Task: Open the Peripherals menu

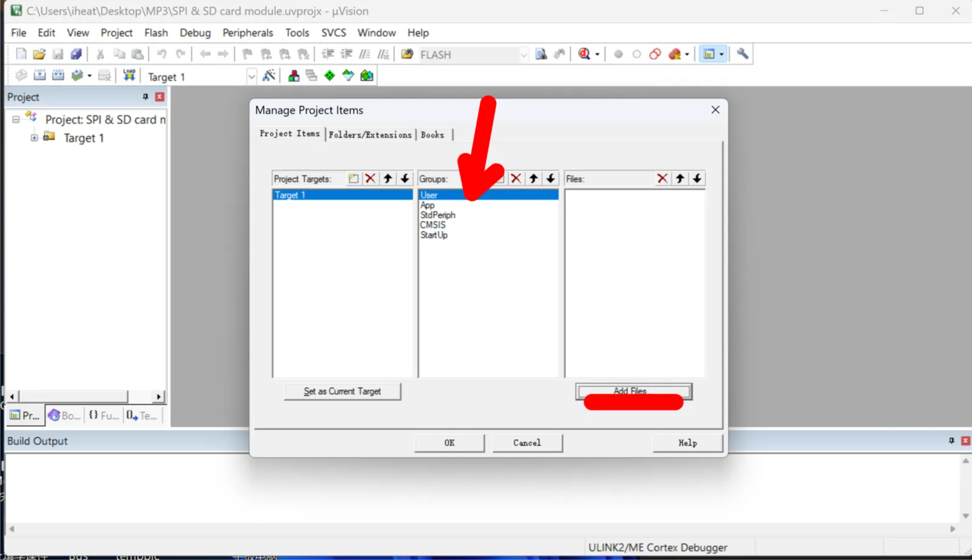Action: 247,33
